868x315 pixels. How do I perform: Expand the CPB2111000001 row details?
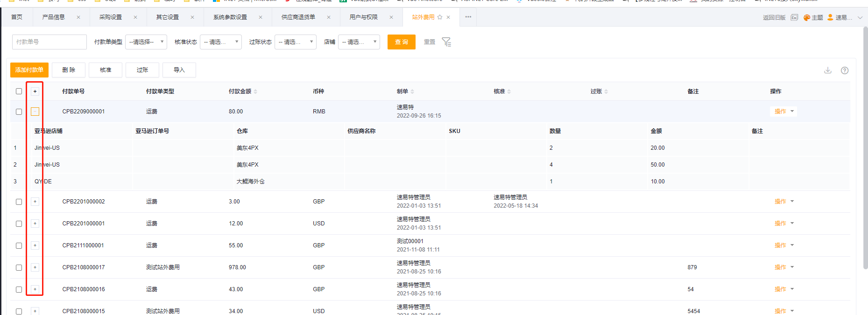point(35,245)
